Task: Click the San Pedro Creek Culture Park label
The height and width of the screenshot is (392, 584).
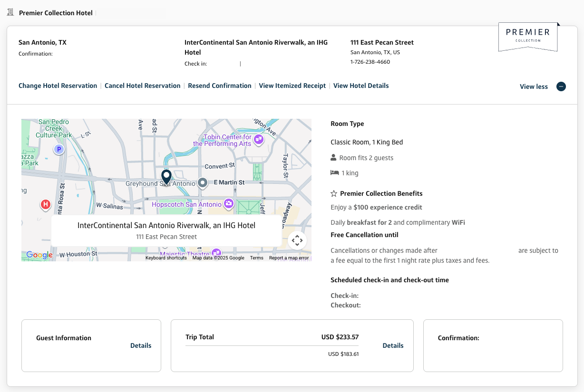Action: pos(54,128)
